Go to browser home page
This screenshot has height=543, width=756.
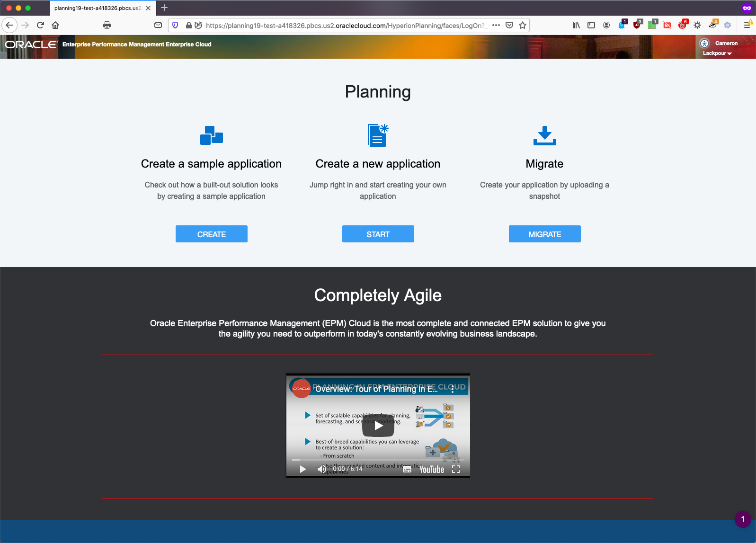tap(55, 25)
